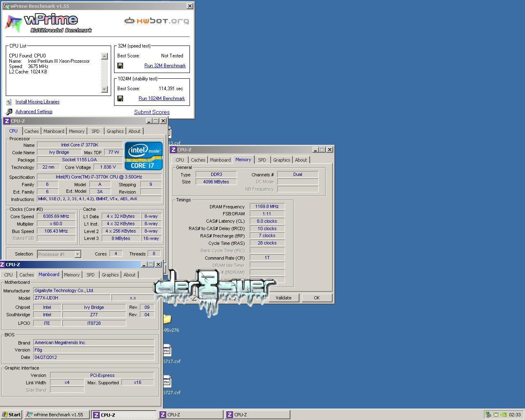Open Caches tab in CPU-Z Mainboard window
This screenshot has width=525, height=420.
coord(26,275)
